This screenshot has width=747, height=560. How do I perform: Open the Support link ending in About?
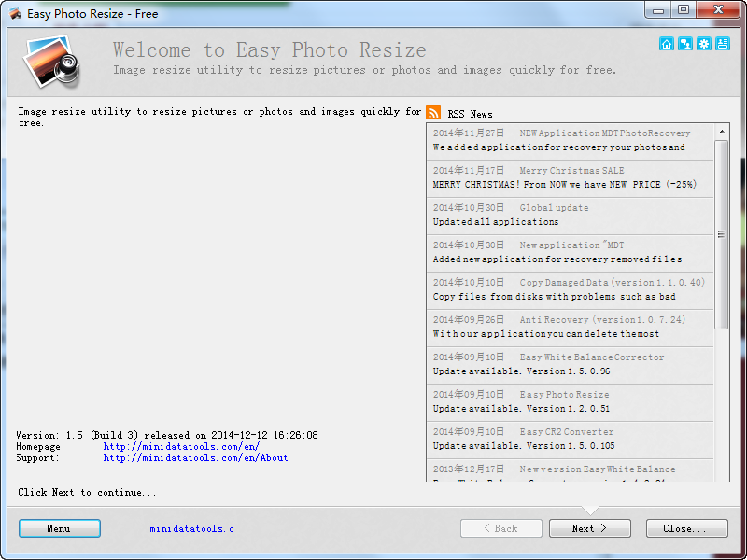(x=195, y=458)
